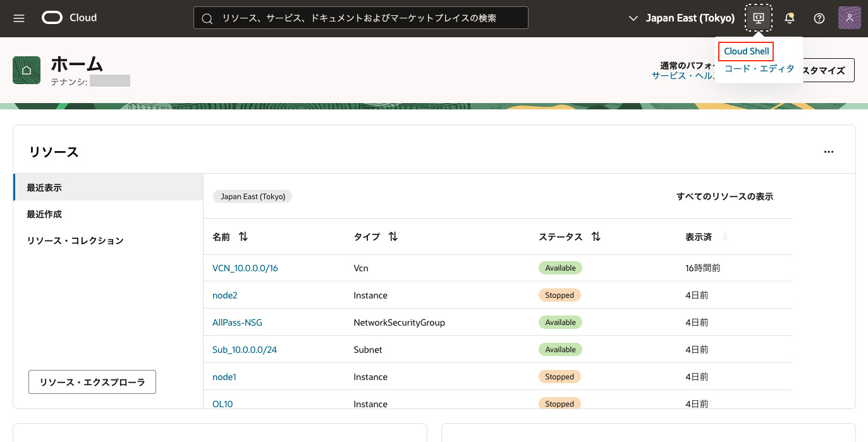Click the リソース・エクスプローラ button
Viewport: 868px width, 442px height.
92,382
